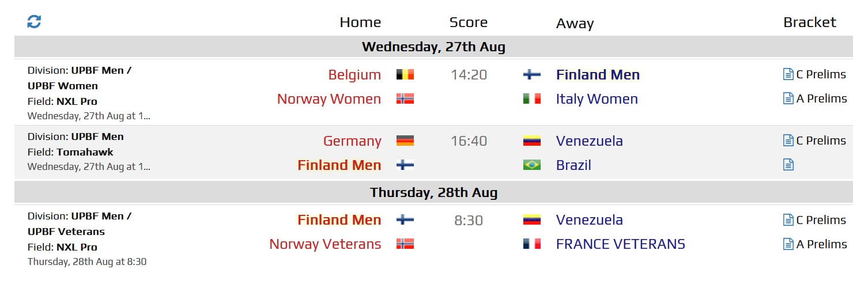Click France flag next to FRANCE VETERANS
868x288 pixels.
pyautogui.click(x=531, y=244)
